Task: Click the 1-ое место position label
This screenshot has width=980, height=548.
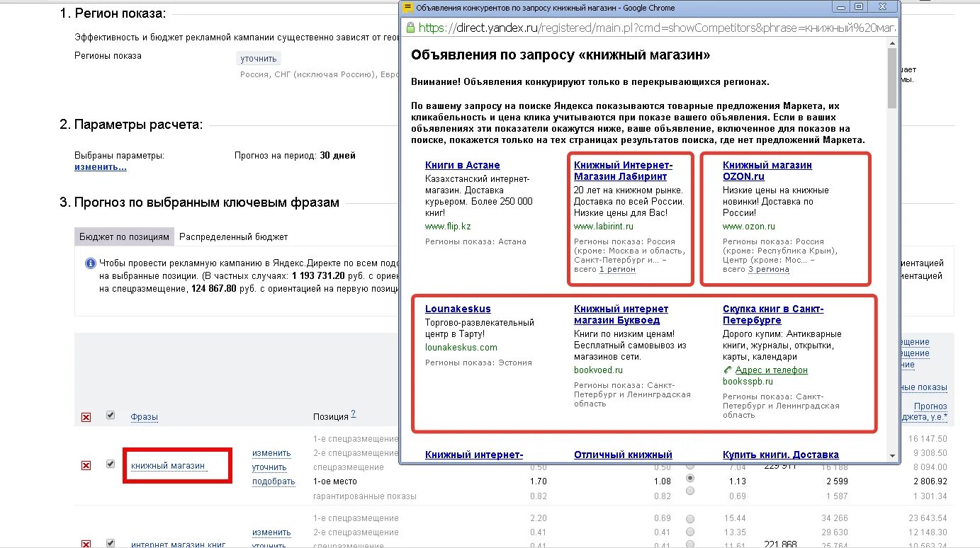Action: click(334, 481)
